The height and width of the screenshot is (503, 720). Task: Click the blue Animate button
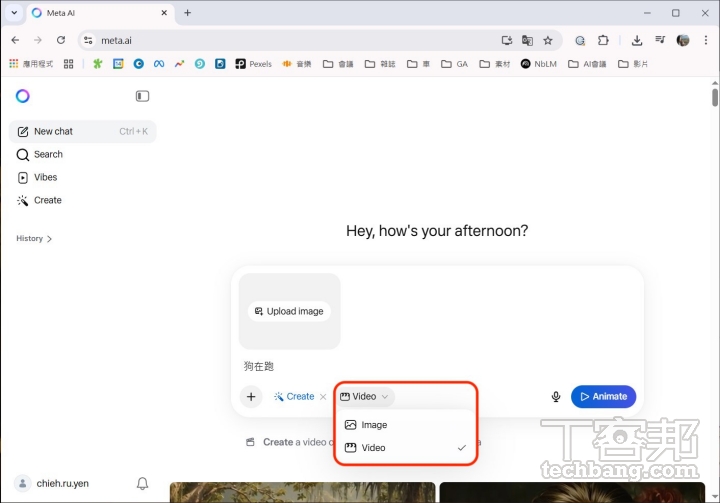603,396
